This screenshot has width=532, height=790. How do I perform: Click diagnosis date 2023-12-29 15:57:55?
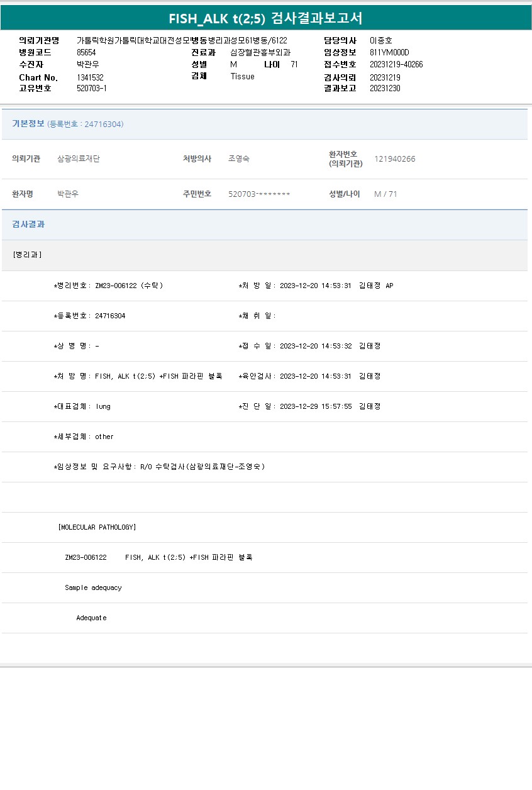(x=315, y=406)
